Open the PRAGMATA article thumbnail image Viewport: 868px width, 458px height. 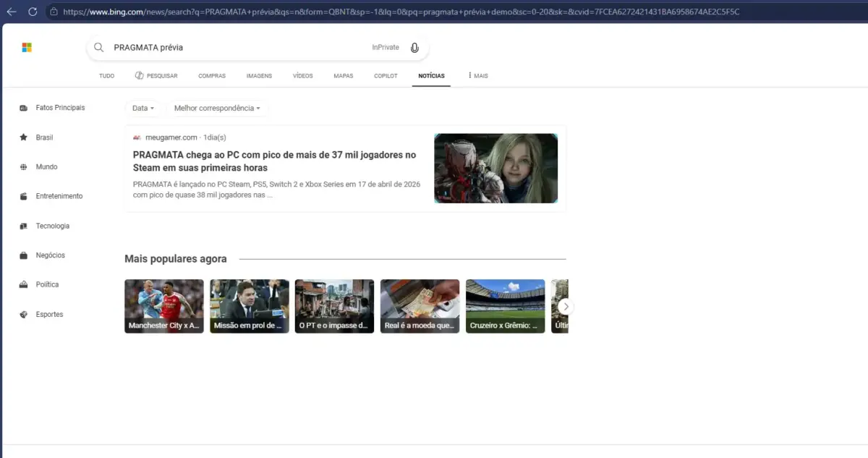coord(495,168)
